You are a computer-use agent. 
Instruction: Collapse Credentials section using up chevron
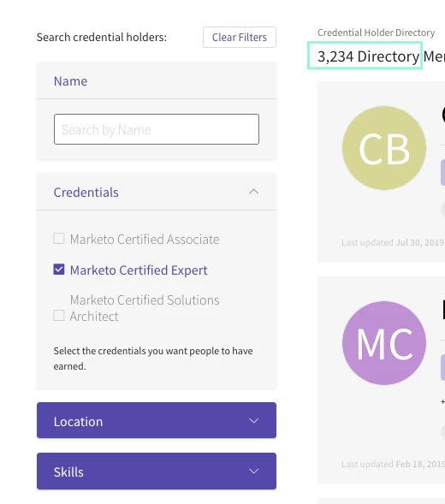253,192
